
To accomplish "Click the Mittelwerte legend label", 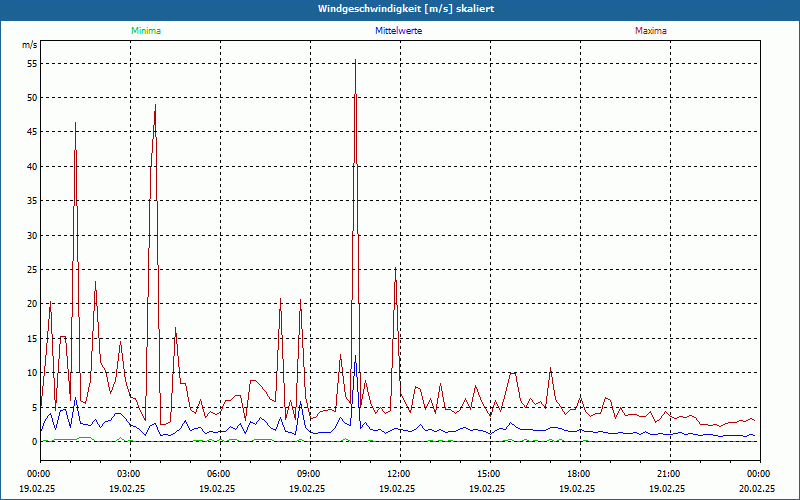I will click(398, 31).
